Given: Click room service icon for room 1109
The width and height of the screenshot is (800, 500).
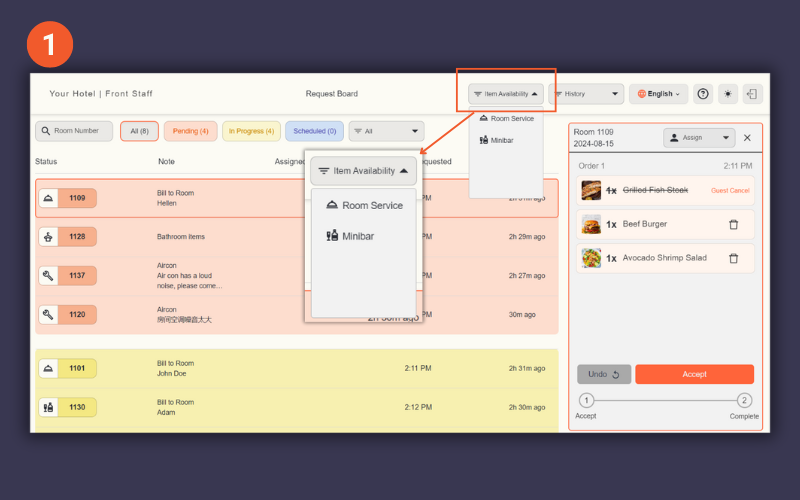Looking at the screenshot, I should 48,198.
